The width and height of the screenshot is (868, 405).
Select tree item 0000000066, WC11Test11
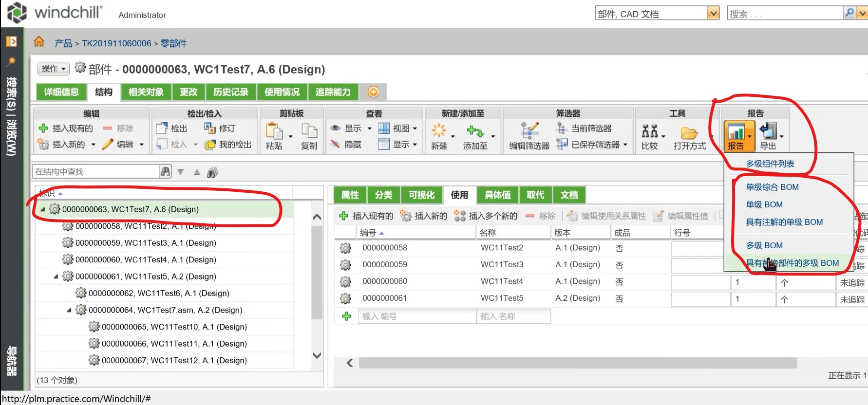(174, 344)
